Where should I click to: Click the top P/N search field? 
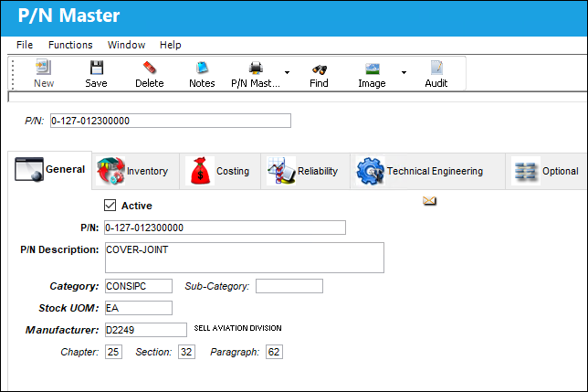coord(171,121)
